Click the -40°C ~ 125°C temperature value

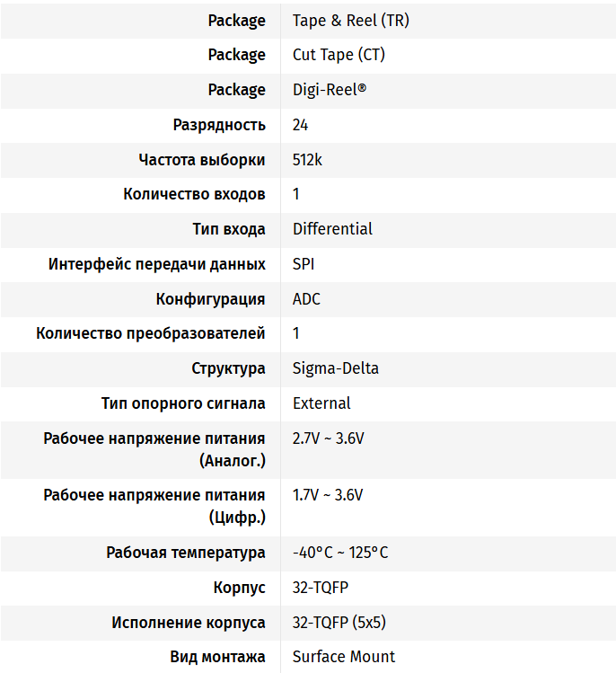(340, 553)
